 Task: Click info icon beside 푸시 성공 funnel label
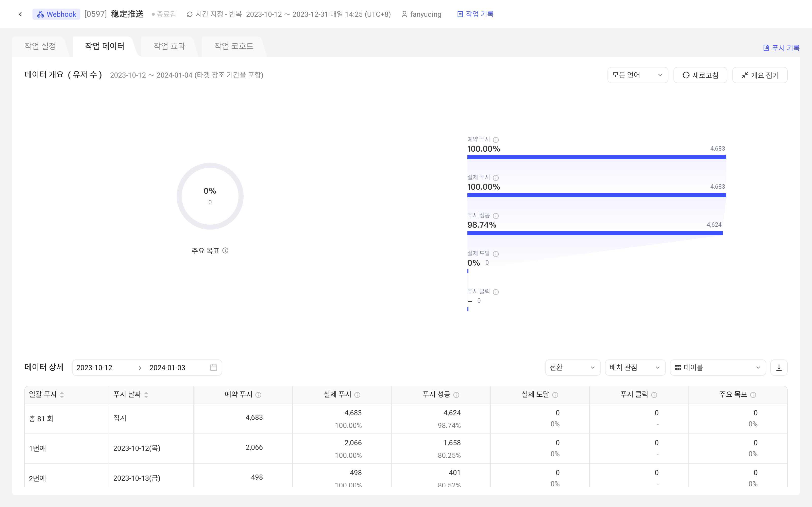[x=496, y=216]
